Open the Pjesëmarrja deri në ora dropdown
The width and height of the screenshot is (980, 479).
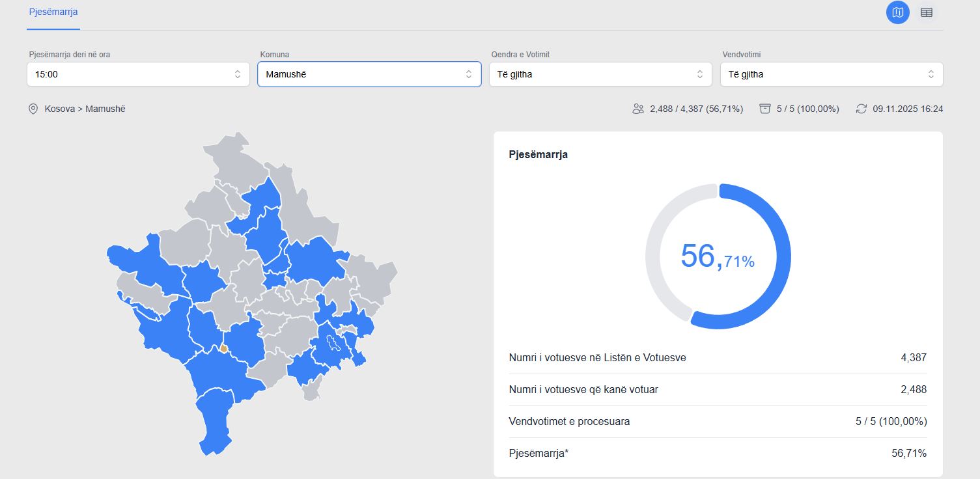138,74
